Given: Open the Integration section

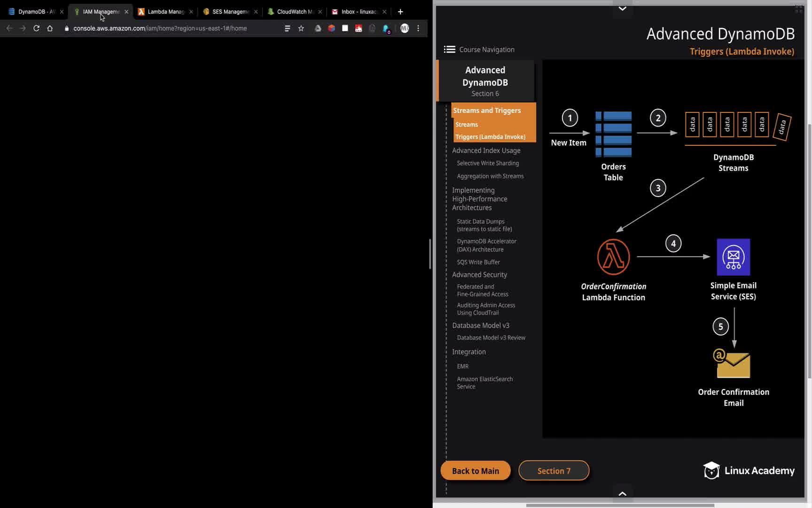Looking at the screenshot, I should pos(468,352).
